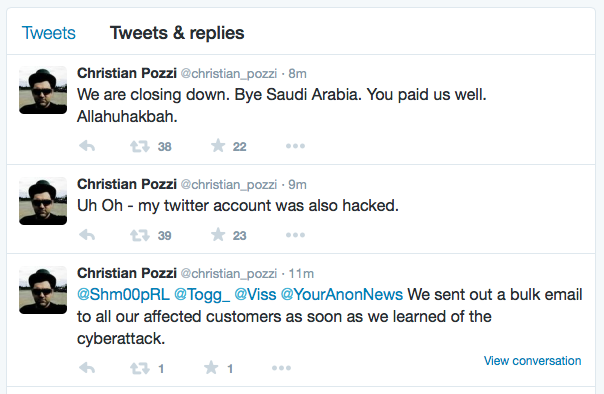
Task: Click the @Viss mention
Action: tap(255, 295)
